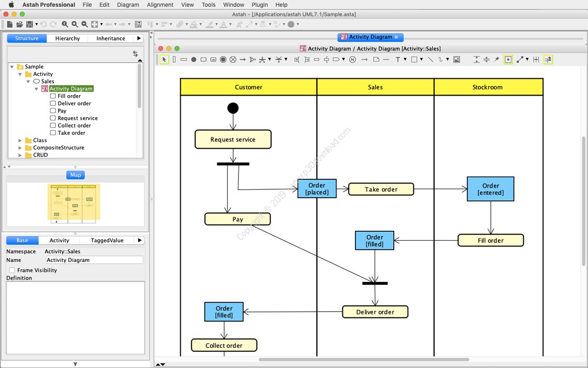Click the diagram Name input field
Image resolution: width=588 pixels, height=368 pixels.
point(94,260)
